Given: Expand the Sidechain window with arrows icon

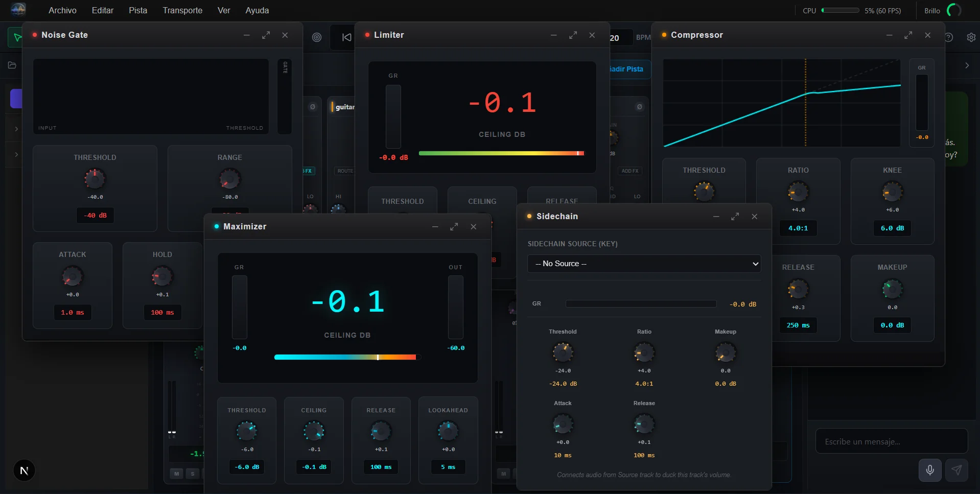Looking at the screenshot, I should tap(735, 217).
